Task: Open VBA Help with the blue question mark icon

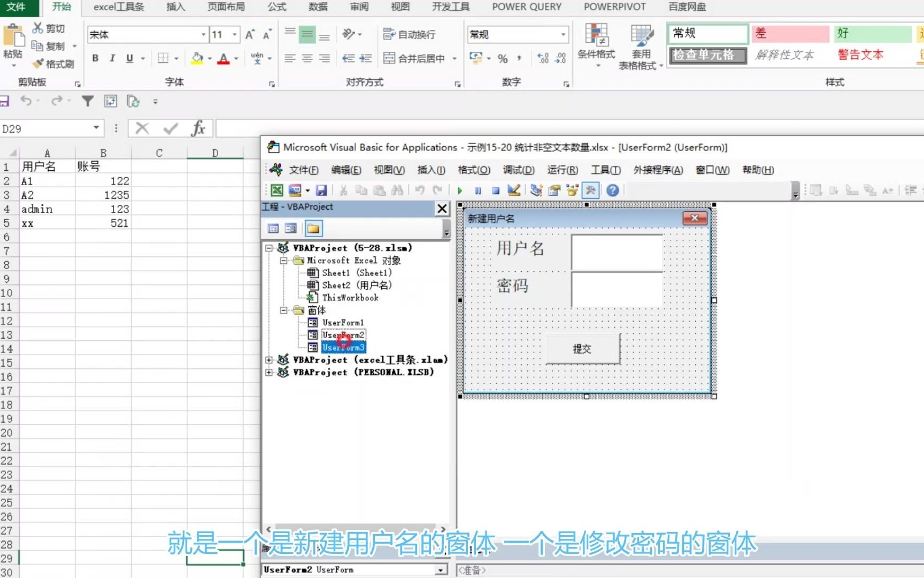Action: (613, 190)
